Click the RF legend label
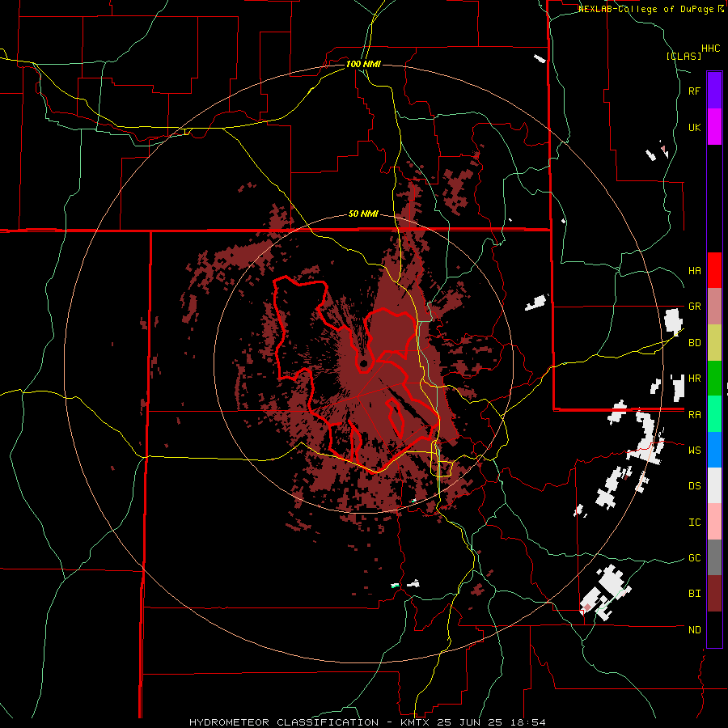This screenshot has height=728, width=728. point(694,91)
